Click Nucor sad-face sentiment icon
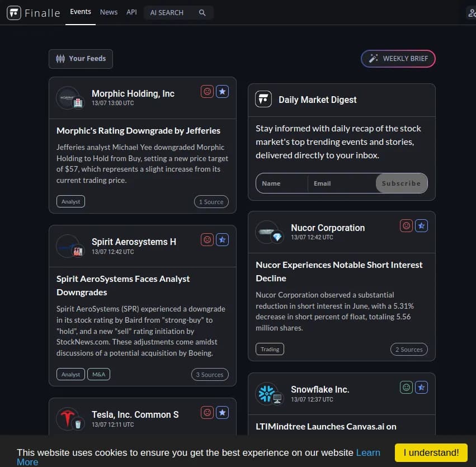 [406, 225]
